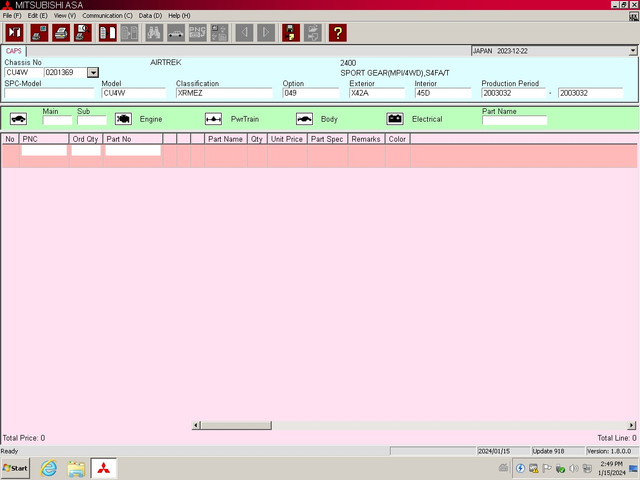Viewport: 640px width, 480px height.
Task: Open help with the question mark icon
Action: coord(338,33)
